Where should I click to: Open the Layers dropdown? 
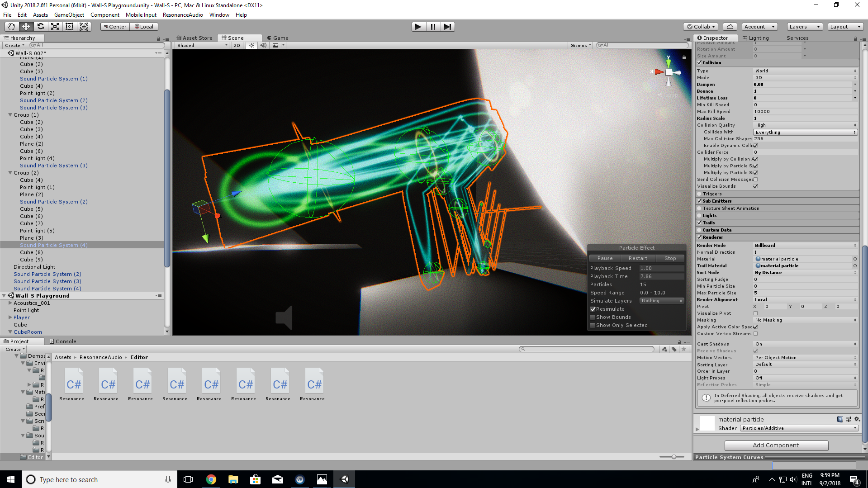[804, 27]
